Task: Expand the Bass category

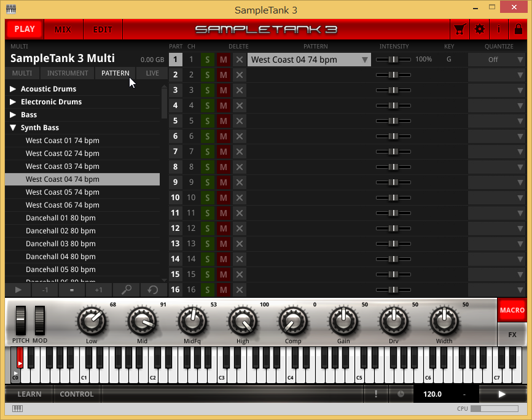Action: click(x=13, y=115)
